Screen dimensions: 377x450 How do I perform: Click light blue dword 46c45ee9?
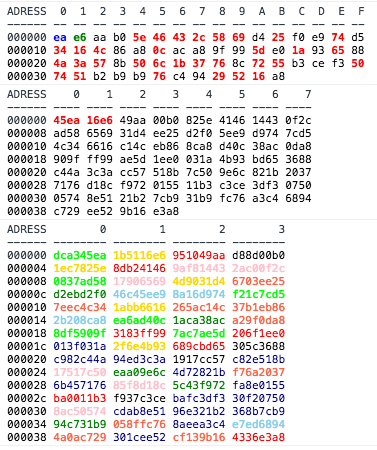pos(139,294)
